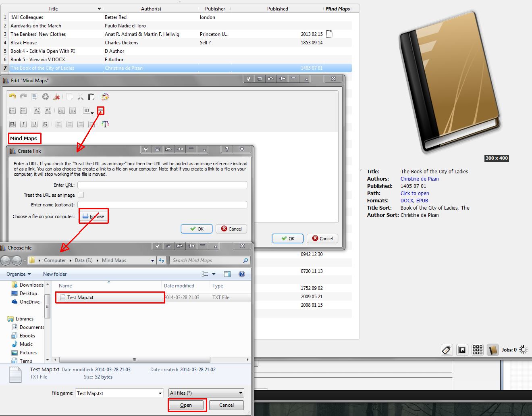Click the Select all document icon
532x416 pixels.
[x=34, y=97]
